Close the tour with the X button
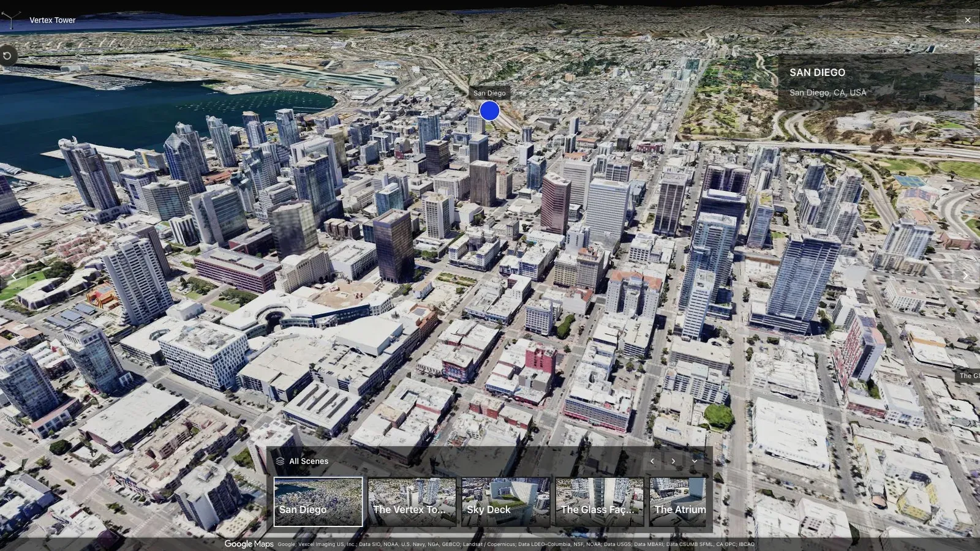The image size is (980, 551). point(968,20)
